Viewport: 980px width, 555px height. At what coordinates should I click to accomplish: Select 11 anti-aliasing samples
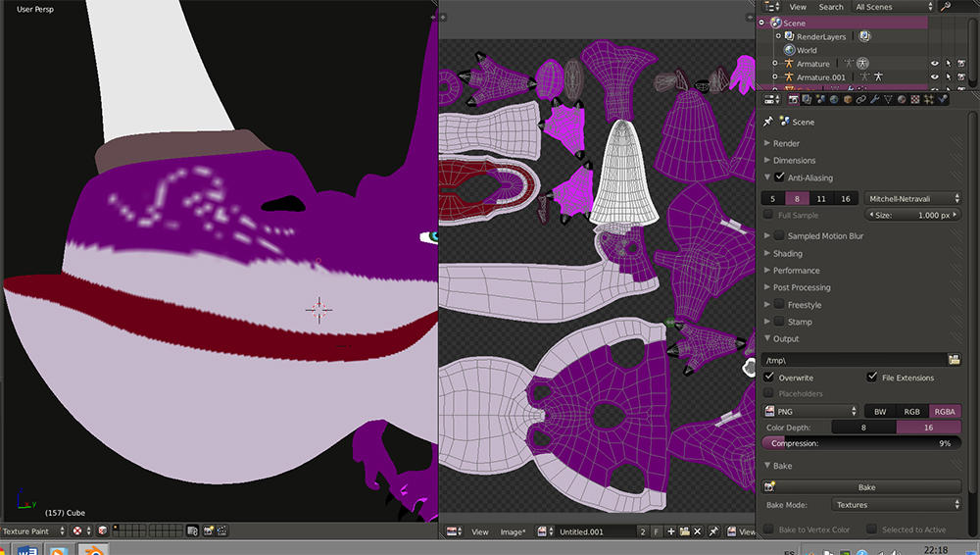(x=821, y=198)
